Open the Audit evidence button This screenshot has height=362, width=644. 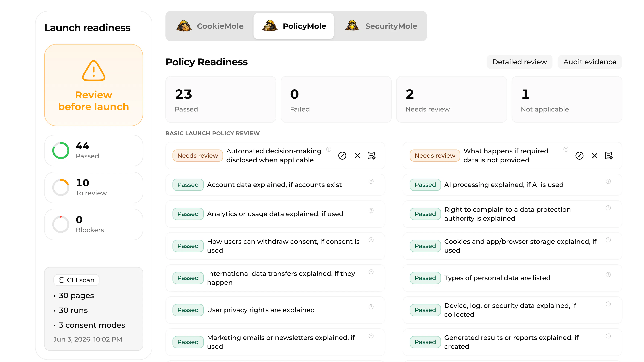[589, 62]
